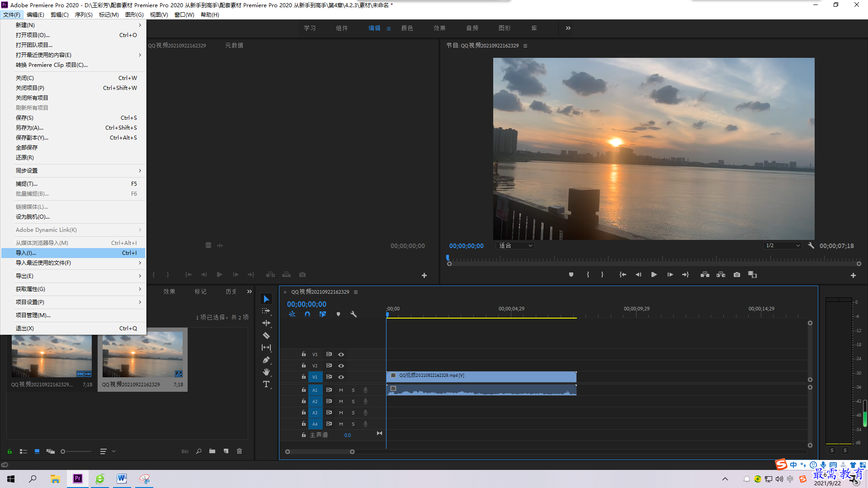Click Extract button in Program monitor
This screenshot has height=488, width=868.
tap(721, 275)
